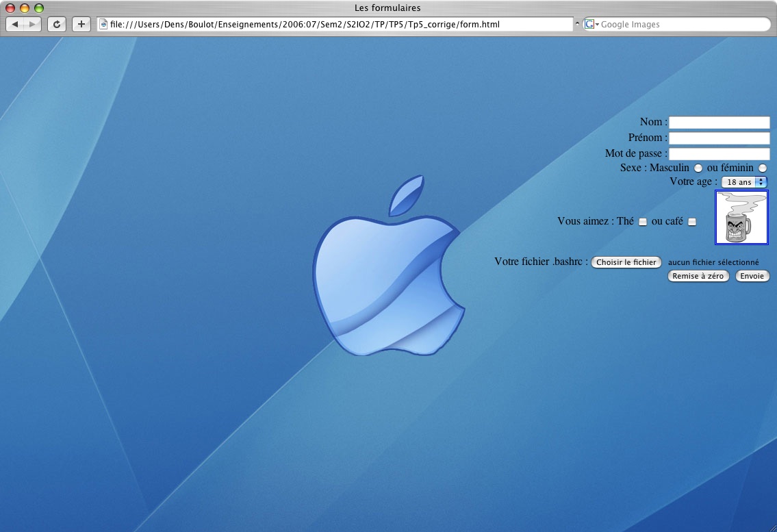Viewport: 777px width, 532px height.
Task: Click the page favicon in the address bar
Action: pyautogui.click(x=103, y=24)
